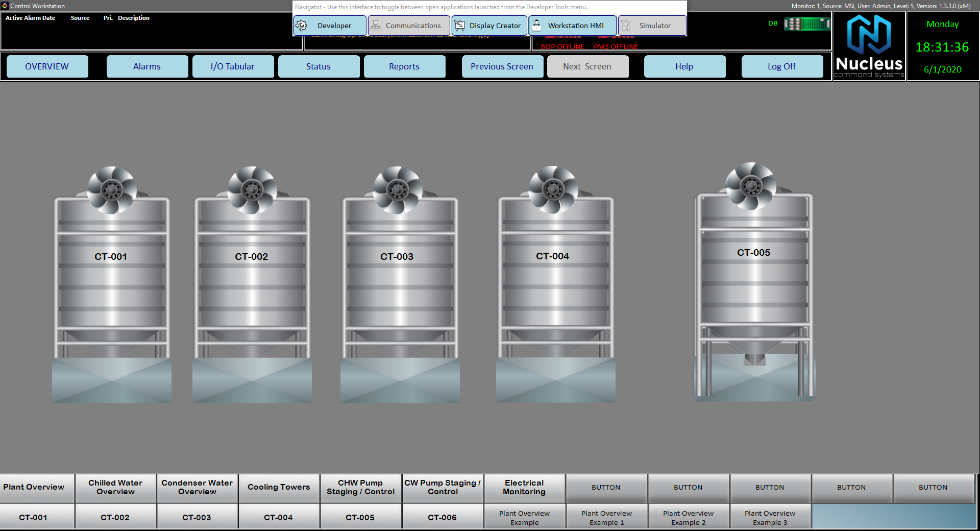Viewport: 980px width, 531px height.
Task: Open Plant Overview Example 2
Action: (688, 517)
